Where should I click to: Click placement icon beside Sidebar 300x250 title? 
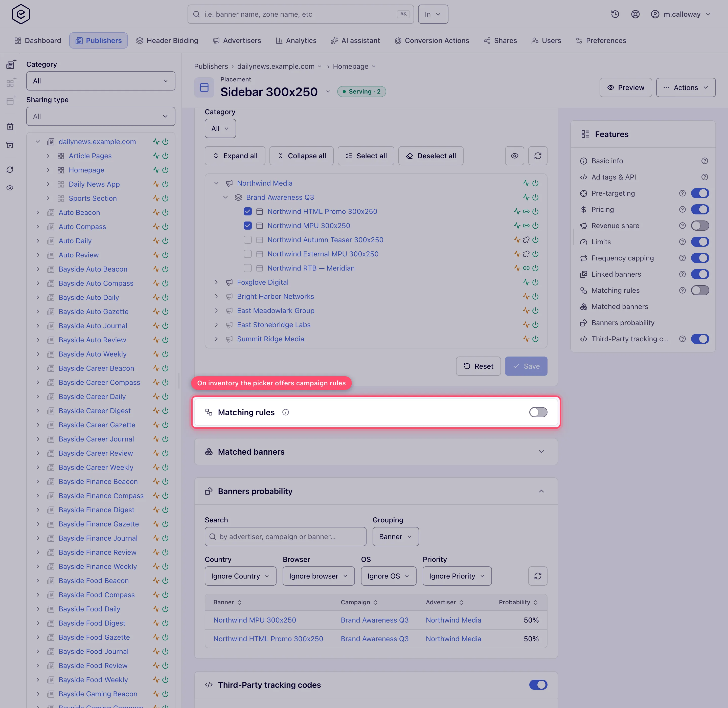coord(204,87)
